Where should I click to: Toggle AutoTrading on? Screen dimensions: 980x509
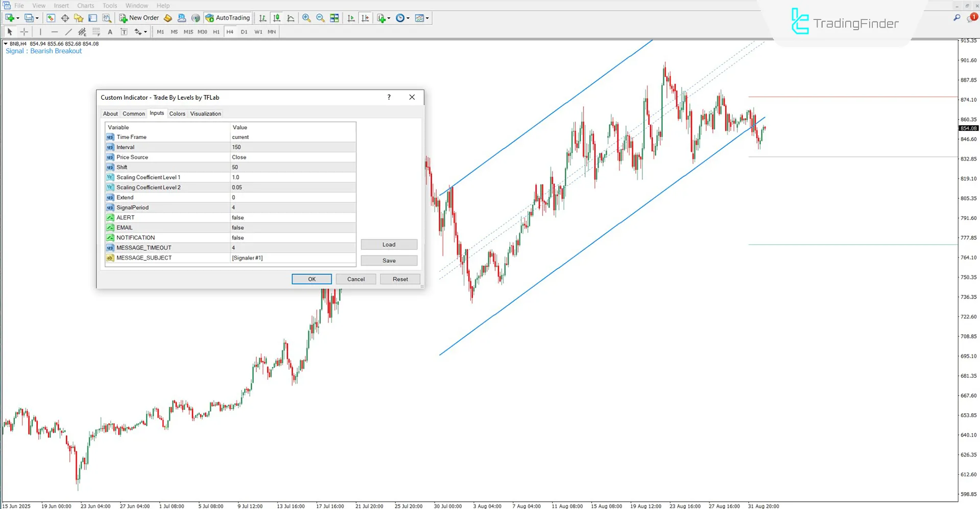tap(228, 17)
